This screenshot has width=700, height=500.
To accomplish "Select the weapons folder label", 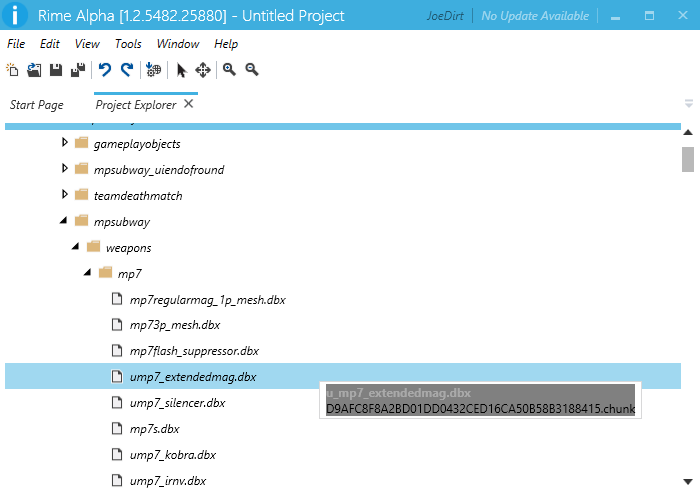I will pyautogui.click(x=129, y=248).
